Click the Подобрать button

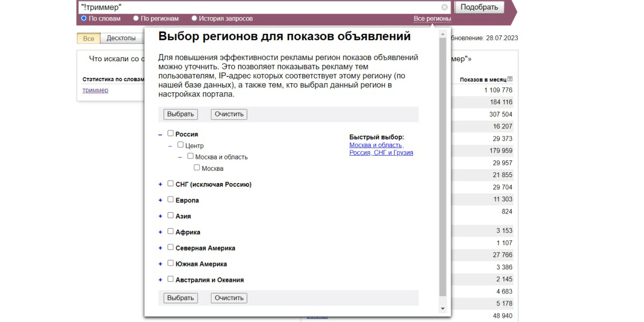(x=480, y=7)
